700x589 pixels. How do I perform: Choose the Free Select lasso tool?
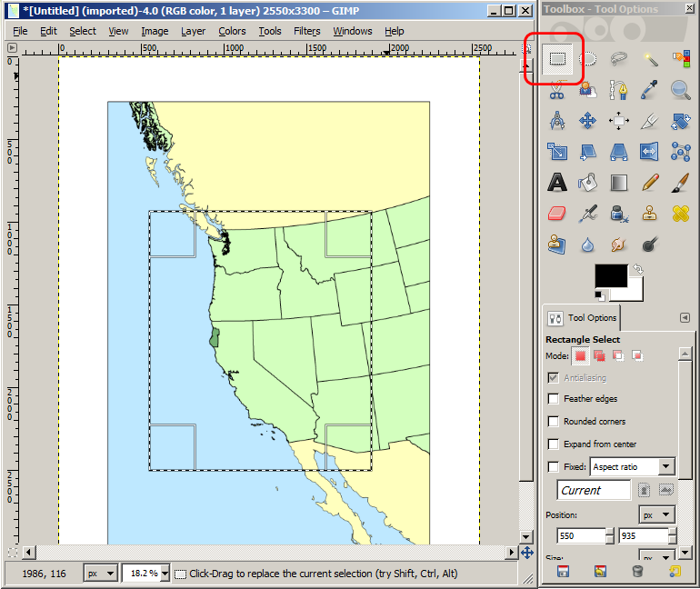click(619, 59)
